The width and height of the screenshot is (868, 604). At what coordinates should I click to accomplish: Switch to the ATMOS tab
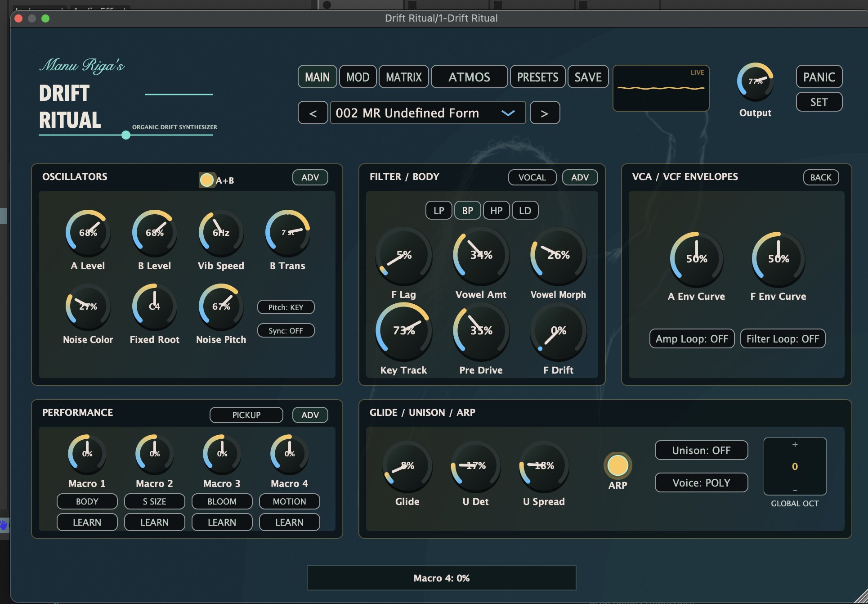tap(470, 77)
